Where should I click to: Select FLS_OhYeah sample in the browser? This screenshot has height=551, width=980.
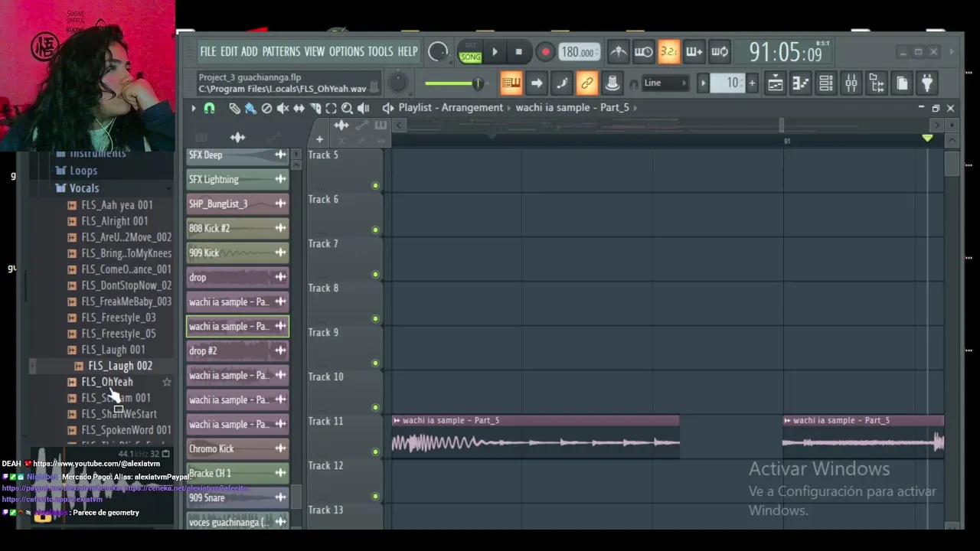pos(107,382)
